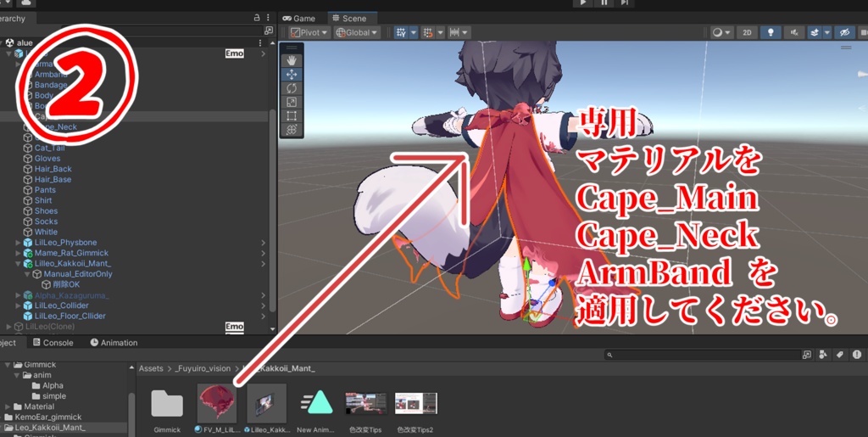Select Cat_Tail in the hierarchy

coord(50,148)
